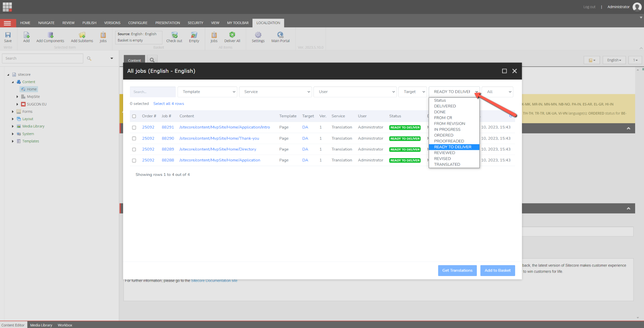The image size is (644, 328).
Task: Click the Administrator avatar icon
Action: tap(637, 7)
